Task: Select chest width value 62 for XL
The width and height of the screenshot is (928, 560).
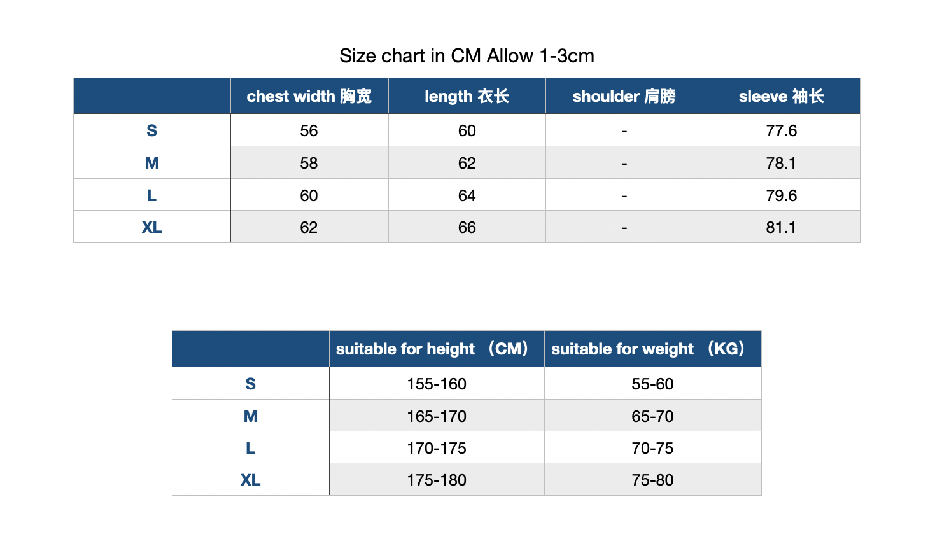Action: point(309,227)
